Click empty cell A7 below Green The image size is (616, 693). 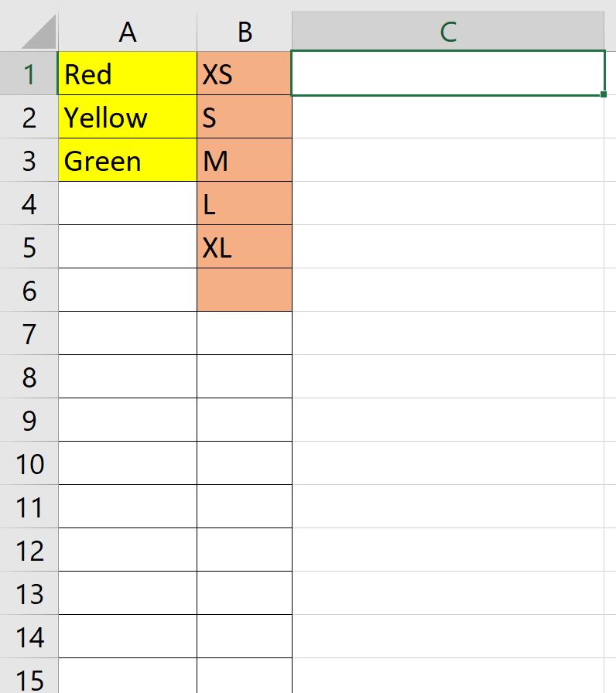(127, 334)
